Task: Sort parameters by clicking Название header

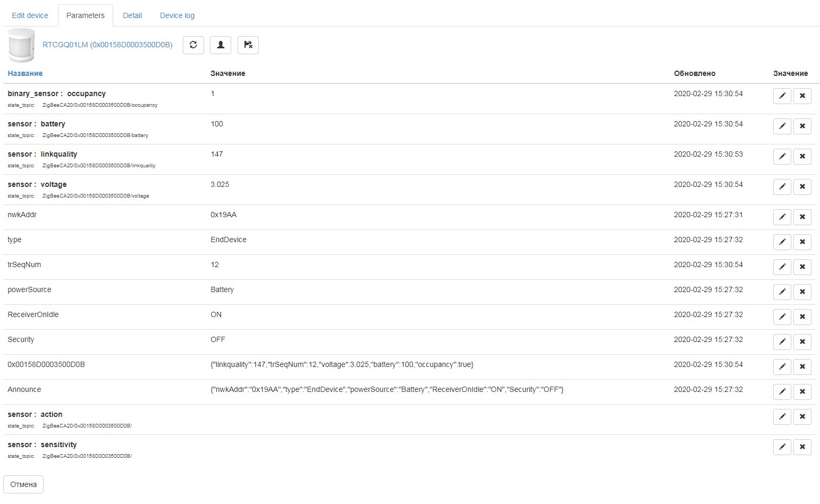Action: click(x=24, y=73)
